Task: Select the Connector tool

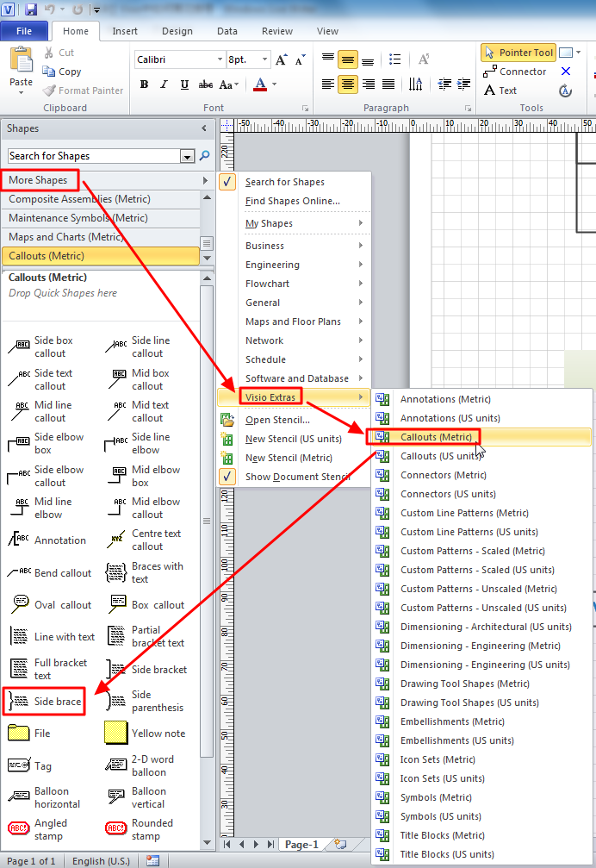Action: pyautogui.click(x=514, y=72)
